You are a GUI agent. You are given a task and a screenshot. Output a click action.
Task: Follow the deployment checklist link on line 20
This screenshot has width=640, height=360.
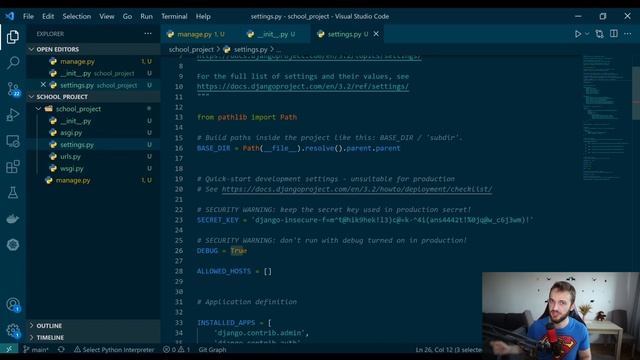[357, 189]
